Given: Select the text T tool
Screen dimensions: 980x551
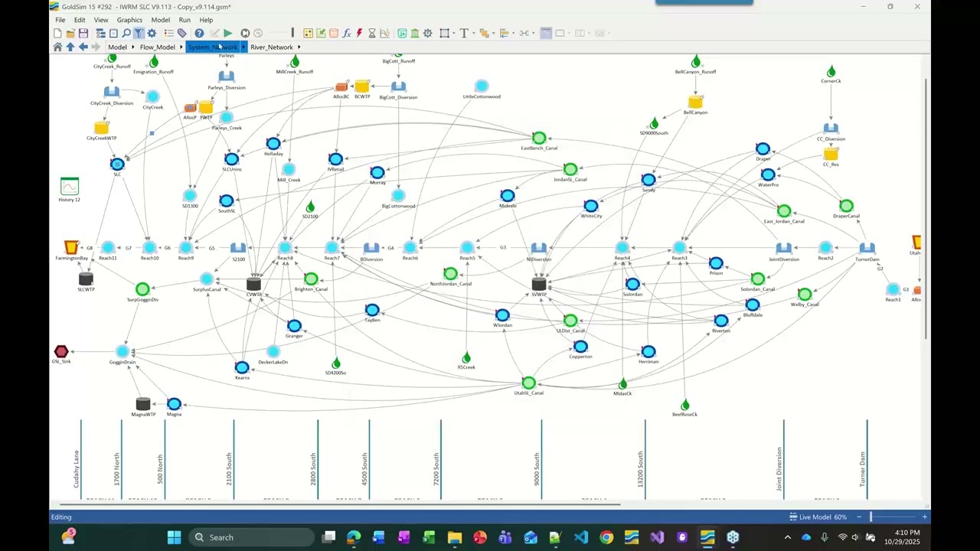Looking at the screenshot, I should [463, 33].
